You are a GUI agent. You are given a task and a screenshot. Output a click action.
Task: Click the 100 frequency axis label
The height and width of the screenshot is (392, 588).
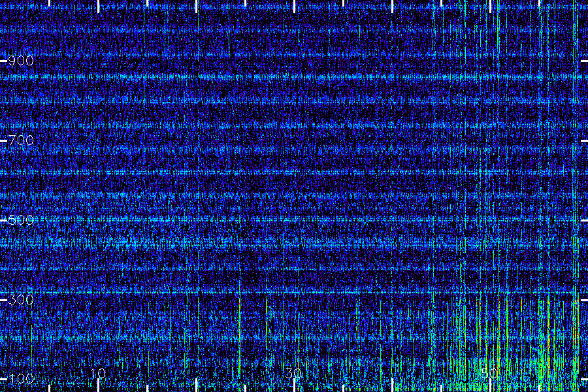21,379
